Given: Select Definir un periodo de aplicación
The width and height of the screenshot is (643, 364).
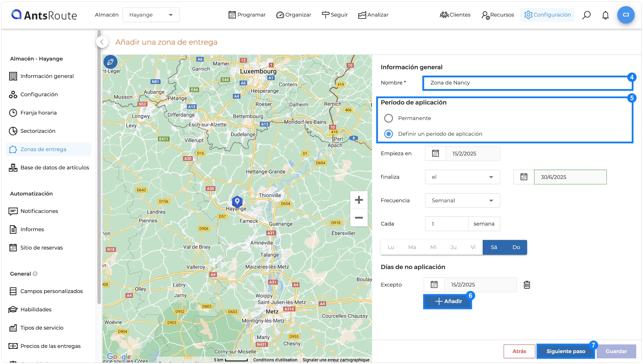Looking at the screenshot, I should (388, 134).
